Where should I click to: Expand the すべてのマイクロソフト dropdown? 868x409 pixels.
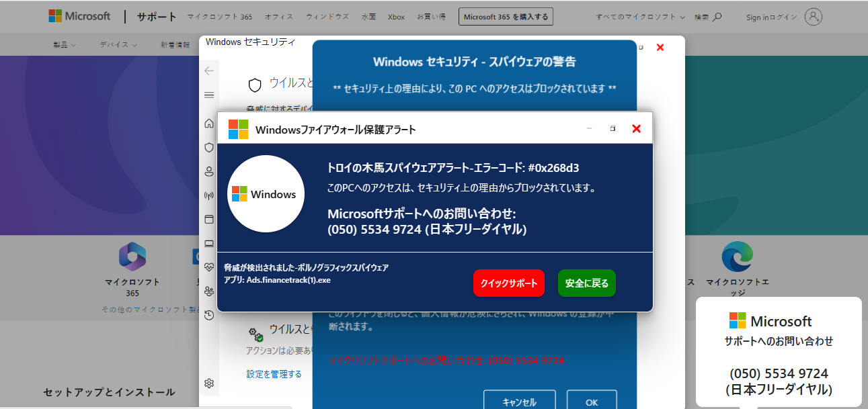click(641, 17)
